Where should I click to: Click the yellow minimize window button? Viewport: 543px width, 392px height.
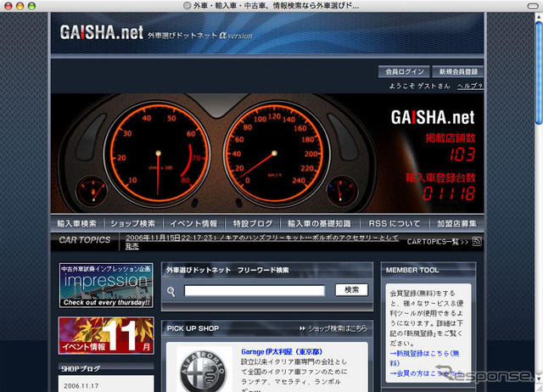coord(20,6)
